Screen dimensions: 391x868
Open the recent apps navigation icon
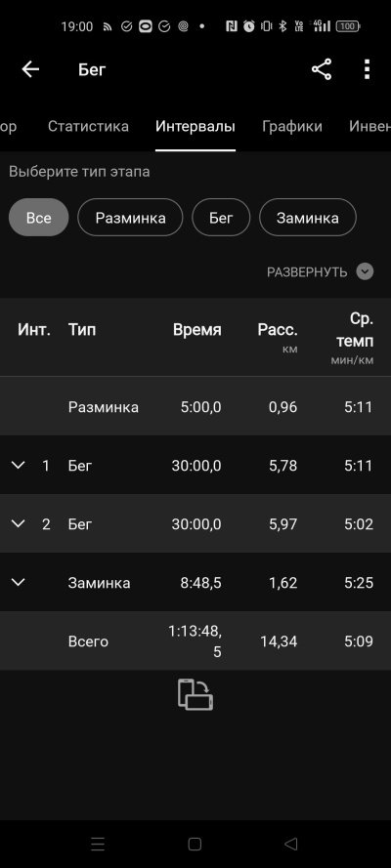tap(98, 844)
